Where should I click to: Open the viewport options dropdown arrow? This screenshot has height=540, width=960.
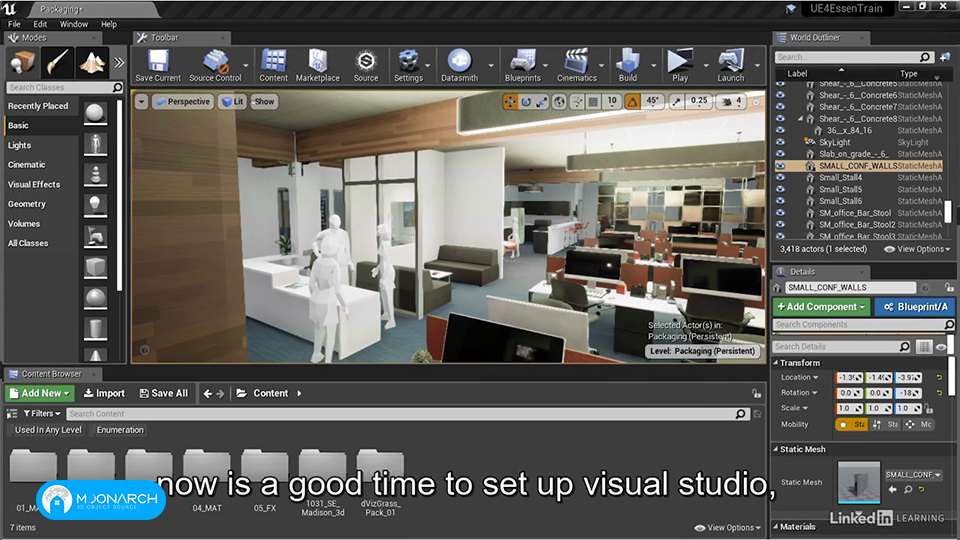[x=141, y=102]
